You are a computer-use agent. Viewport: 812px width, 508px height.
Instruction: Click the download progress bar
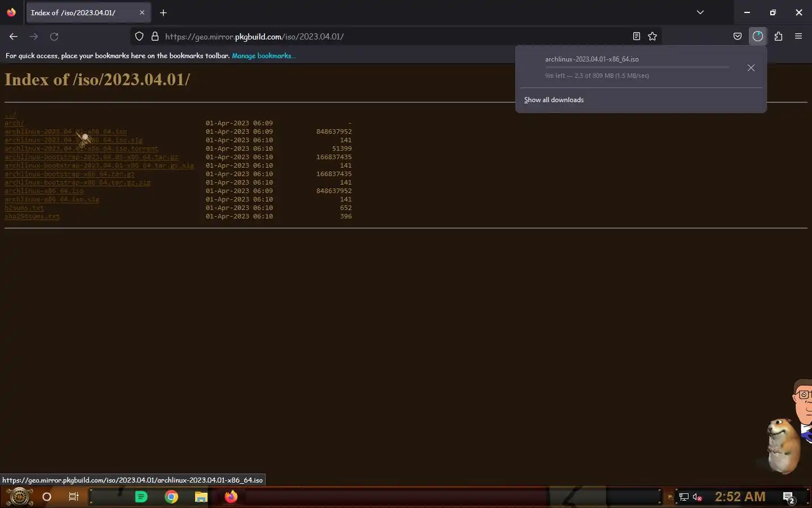[637, 67]
